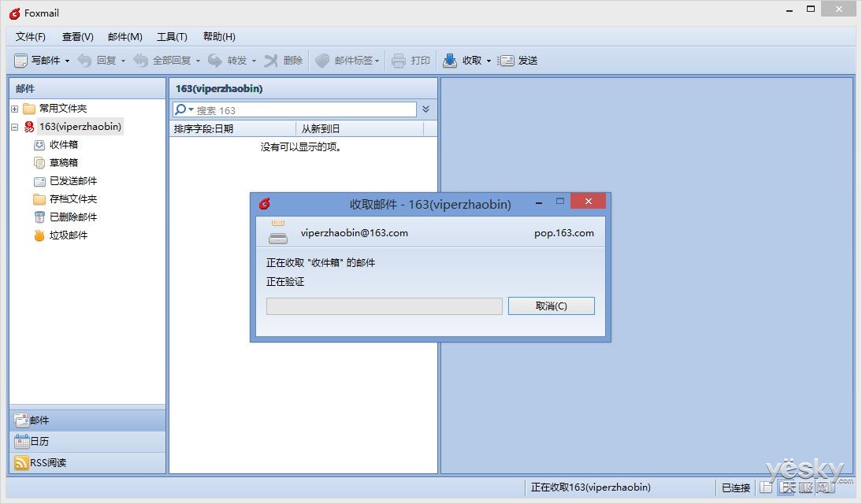Switch to the Mail (邮件) pane

[87, 421]
